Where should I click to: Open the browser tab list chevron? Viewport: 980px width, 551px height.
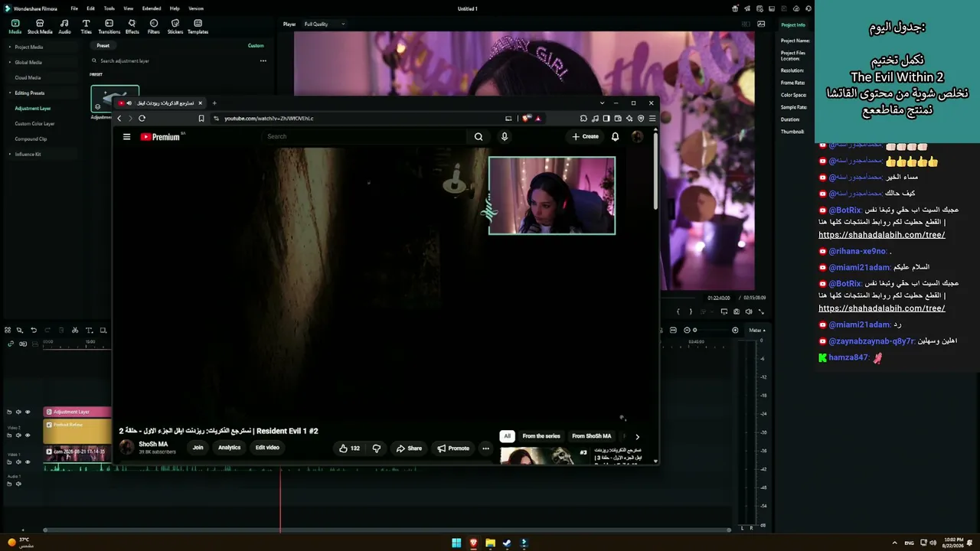603,103
